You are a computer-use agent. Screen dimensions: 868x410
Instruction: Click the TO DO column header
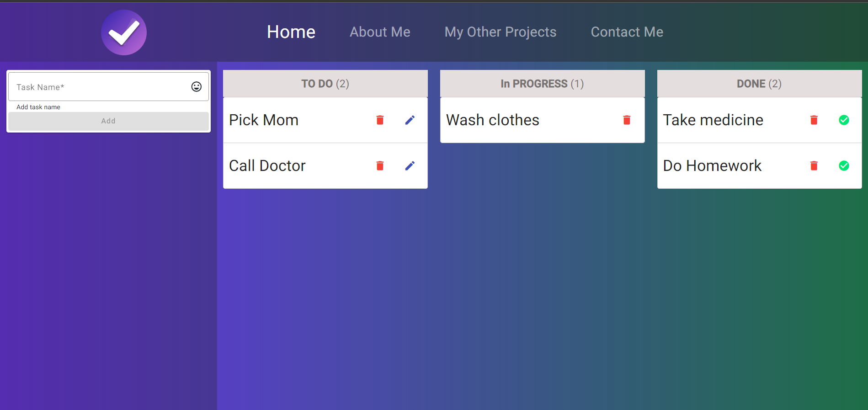point(325,84)
